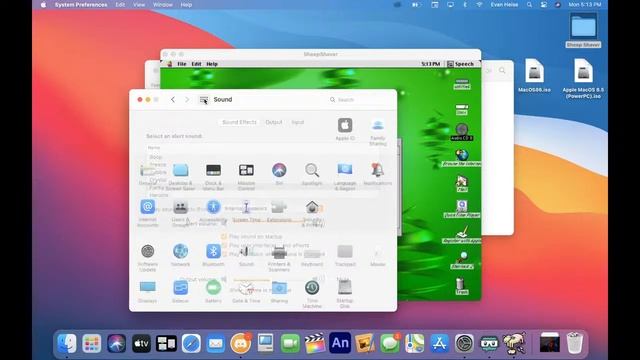Open Trash in the Dock
Image resolution: width=640 pixels, height=360 pixels.
[x=575, y=343]
